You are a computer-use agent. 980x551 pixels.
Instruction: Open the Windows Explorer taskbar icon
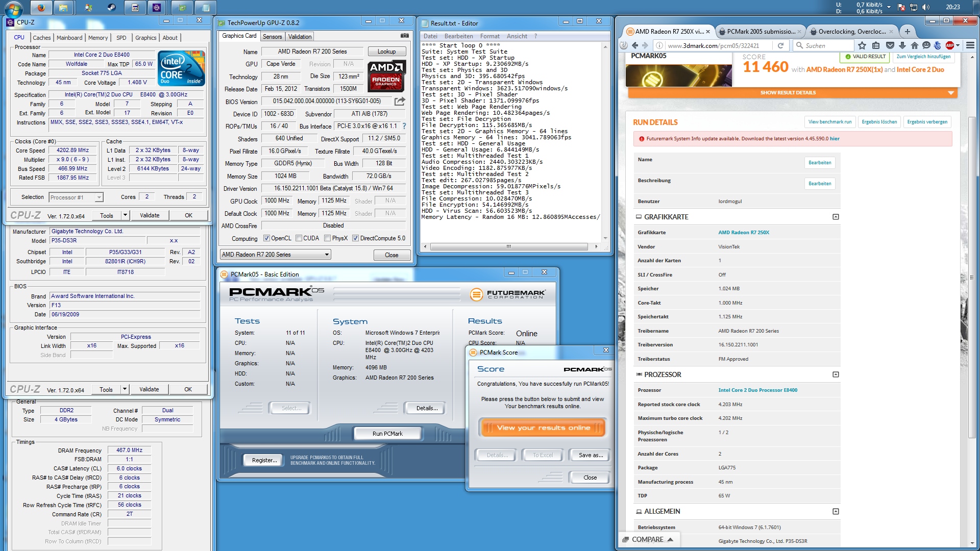point(63,8)
